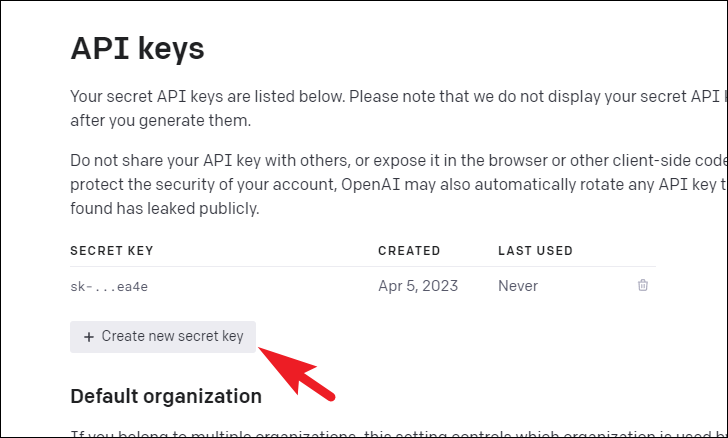The image size is (728, 438).
Task: Click the API keys page heading
Action: click(137, 49)
